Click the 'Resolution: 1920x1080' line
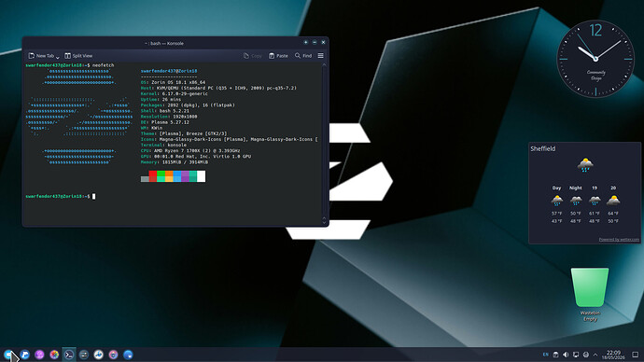Viewport: 644px width, 362px height. (x=169, y=117)
